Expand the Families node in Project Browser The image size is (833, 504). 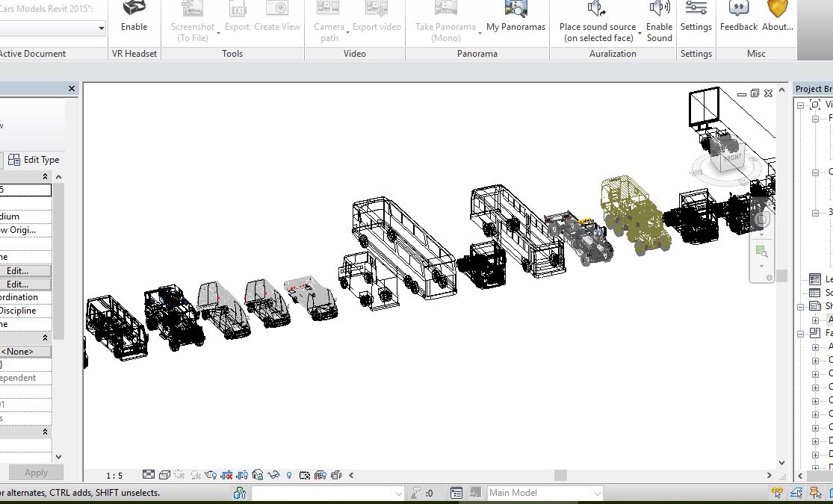(800, 334)
